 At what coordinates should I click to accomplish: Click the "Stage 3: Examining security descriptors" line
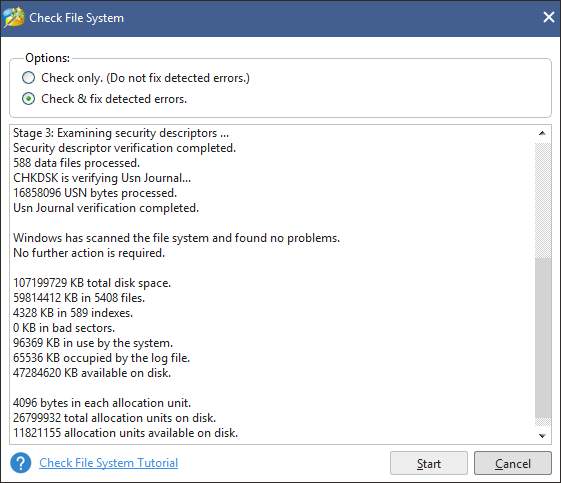pyautogui.click(x=121, y=133)
